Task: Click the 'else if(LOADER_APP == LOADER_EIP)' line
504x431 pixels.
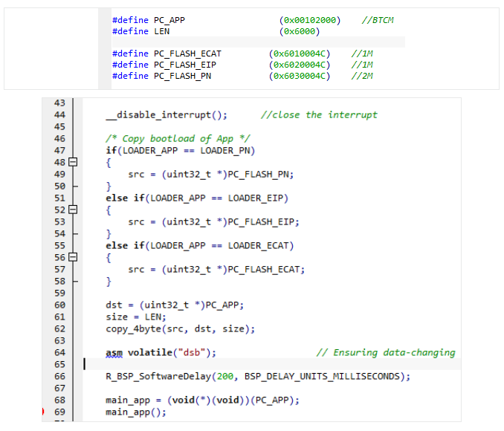Action: point(197,198)
